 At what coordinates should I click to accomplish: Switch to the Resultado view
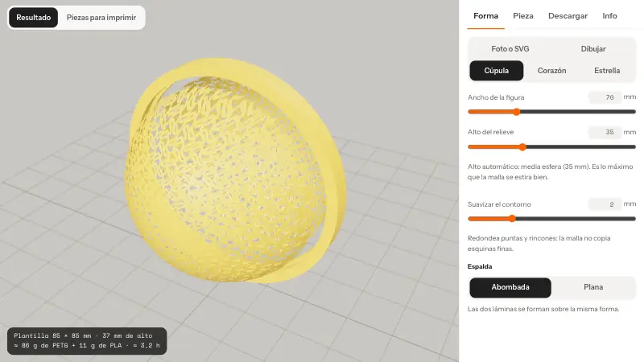[33, 18]
